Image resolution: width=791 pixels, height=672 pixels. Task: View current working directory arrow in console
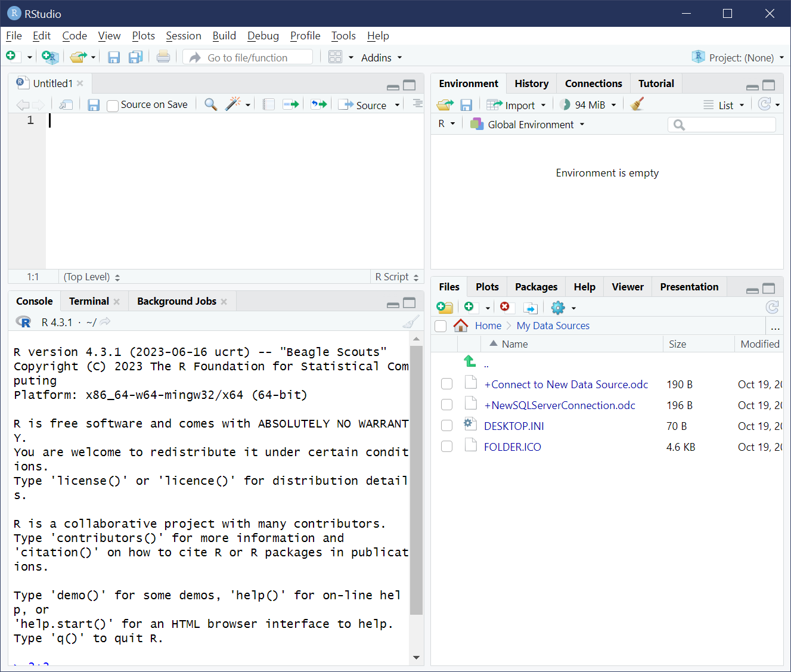tap(105, 322)
